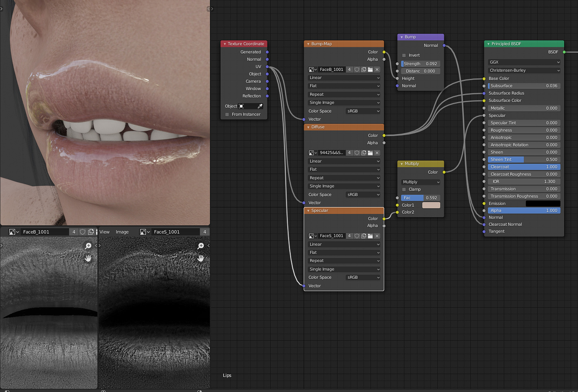Image resolution: width=578 pixels, height=392 pixels.
Task: Click the Color1 swatch on the Multiply node
Action: pos(431,205)
